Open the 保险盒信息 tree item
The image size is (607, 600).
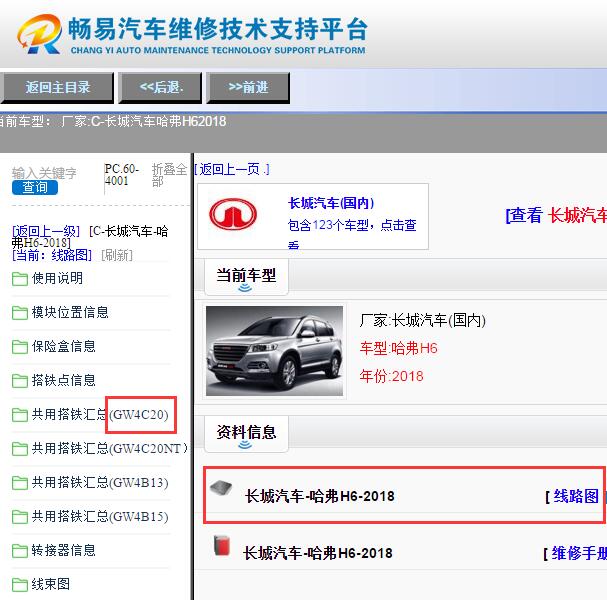tap(63, 346)
